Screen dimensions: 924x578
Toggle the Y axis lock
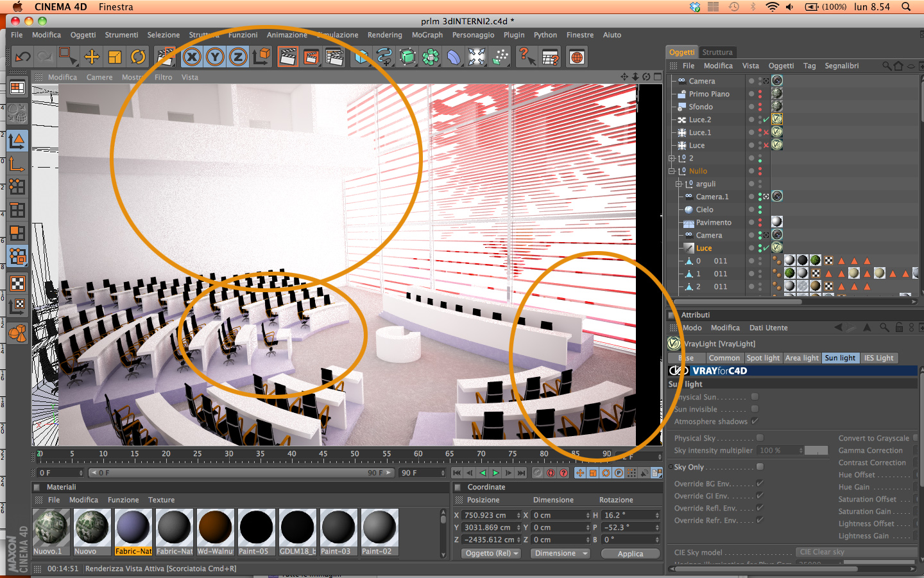click(215, 57)
